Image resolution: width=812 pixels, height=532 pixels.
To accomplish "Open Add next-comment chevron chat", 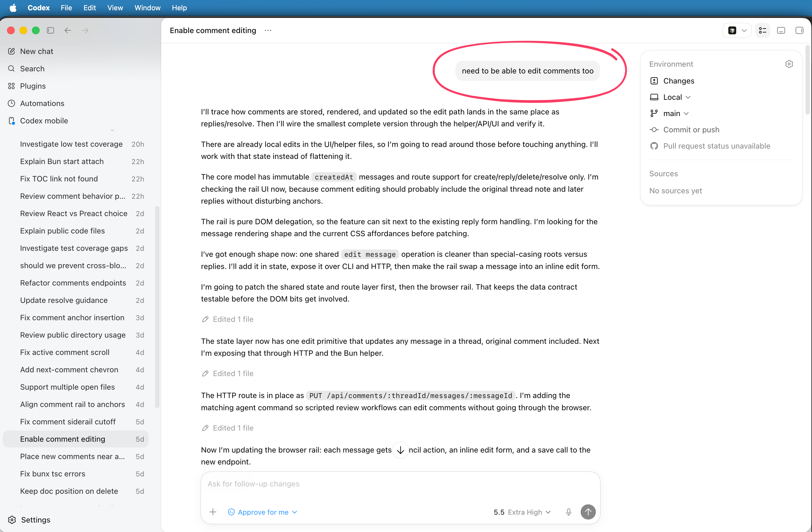I will tap(76, 370).
